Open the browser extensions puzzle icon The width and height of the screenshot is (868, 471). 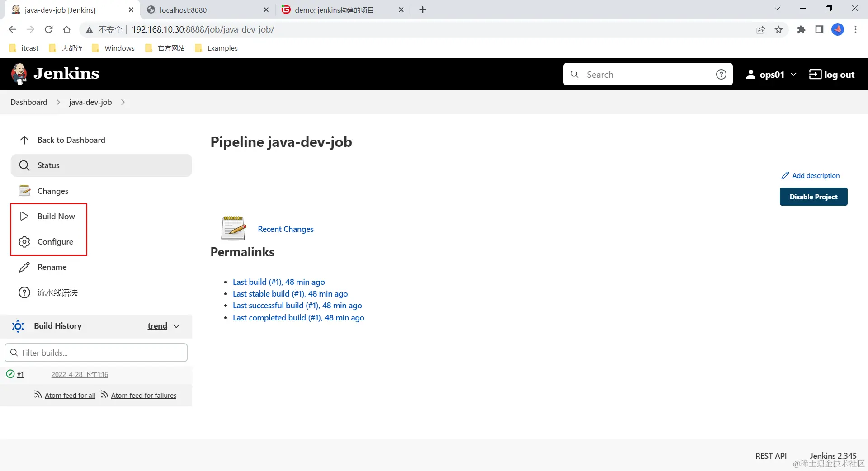point(801,29)
